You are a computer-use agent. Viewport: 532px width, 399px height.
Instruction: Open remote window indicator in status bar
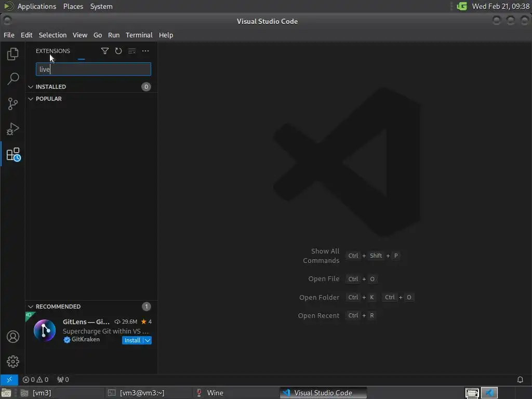tap(9, 380)
